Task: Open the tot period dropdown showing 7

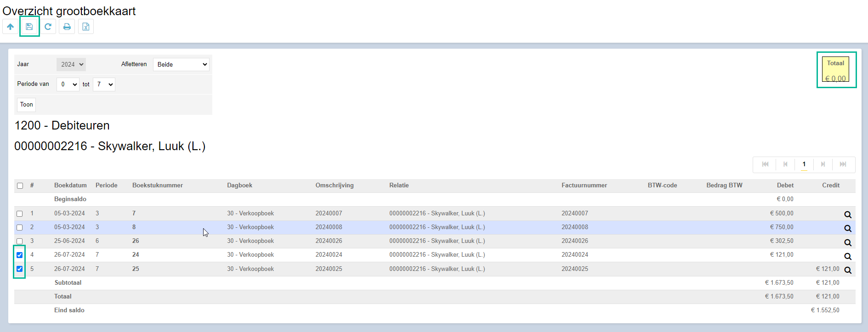Action: (x=104, y=84)
